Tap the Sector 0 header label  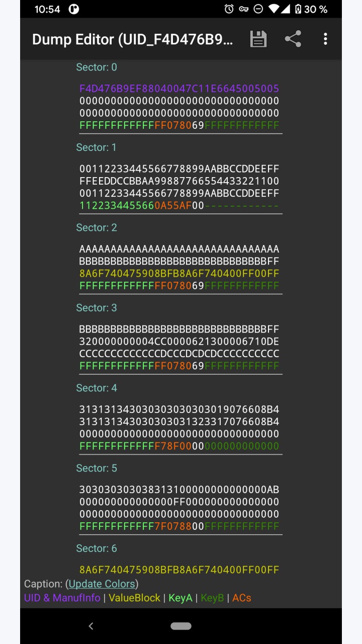click(97, 67)
